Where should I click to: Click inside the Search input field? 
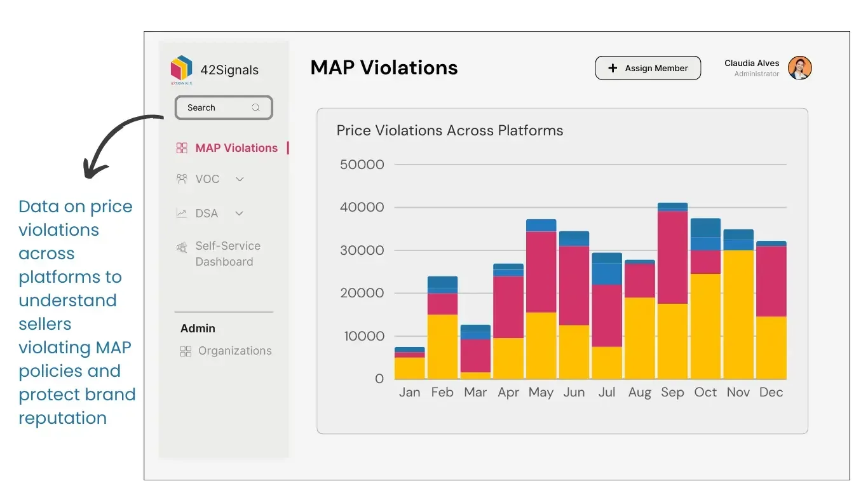216,107
